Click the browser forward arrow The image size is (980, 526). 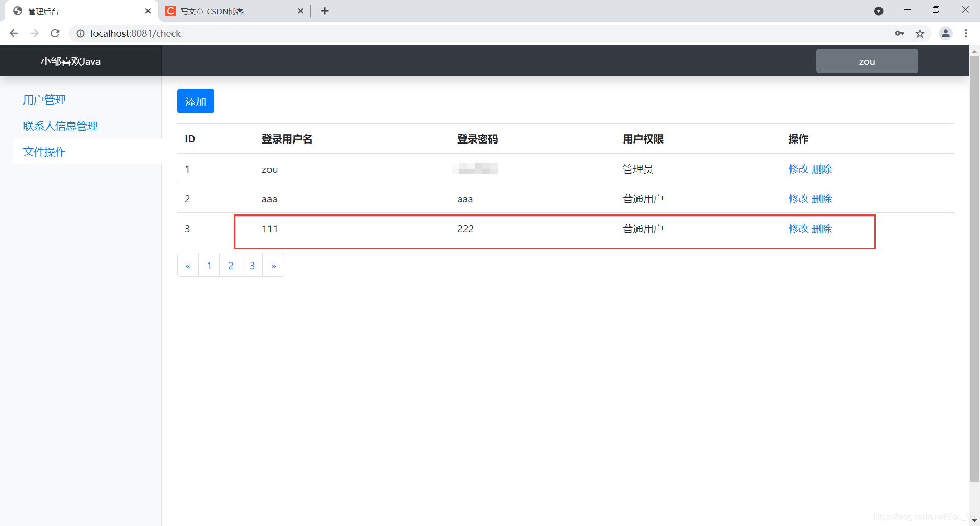(x=34, y=33)
